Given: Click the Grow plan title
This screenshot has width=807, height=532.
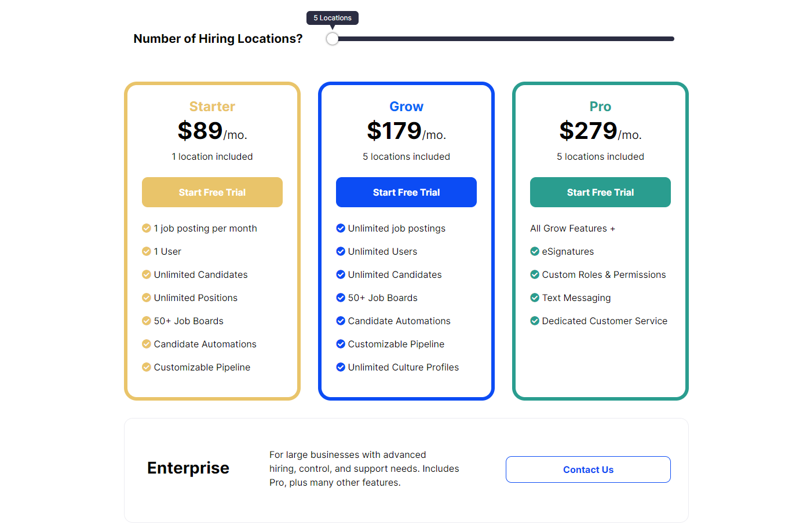Looking at the screenshot, I should [x=406, y=107].
